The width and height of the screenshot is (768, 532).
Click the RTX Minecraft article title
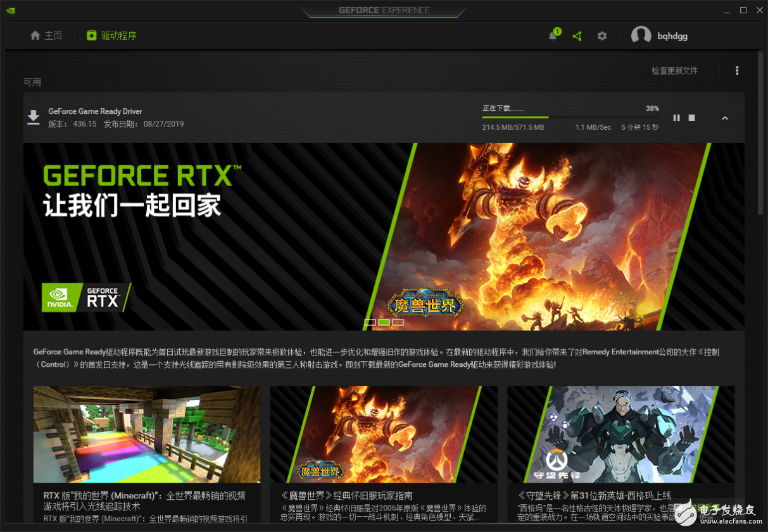(x=144, y=501)
